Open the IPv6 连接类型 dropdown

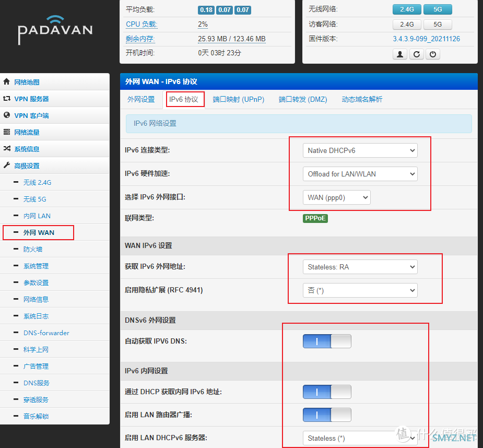click(360, 150)
